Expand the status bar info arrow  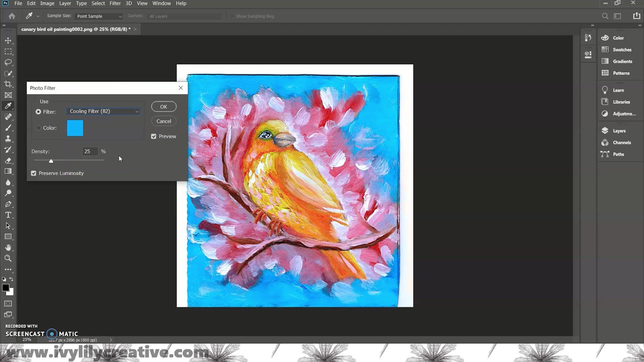click(x=111, y=340)
